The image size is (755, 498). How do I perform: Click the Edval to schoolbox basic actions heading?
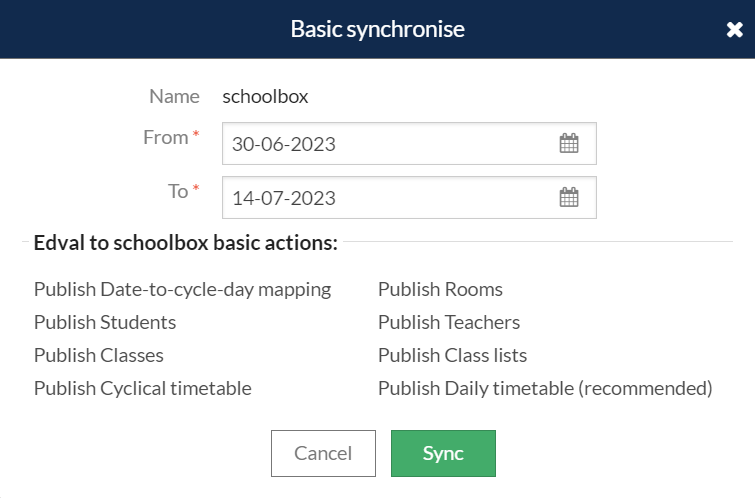[185, 243]
